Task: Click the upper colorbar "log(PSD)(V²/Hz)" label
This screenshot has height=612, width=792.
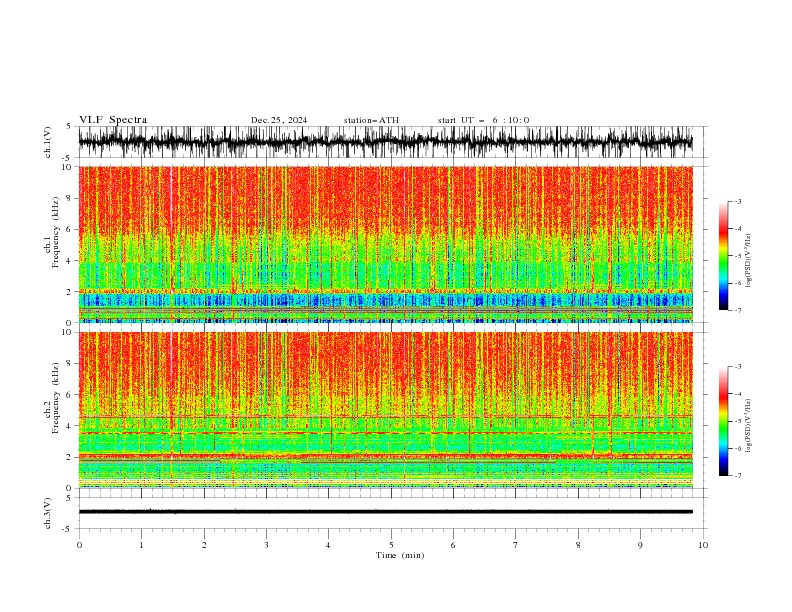Action: [x=748, y=261]
